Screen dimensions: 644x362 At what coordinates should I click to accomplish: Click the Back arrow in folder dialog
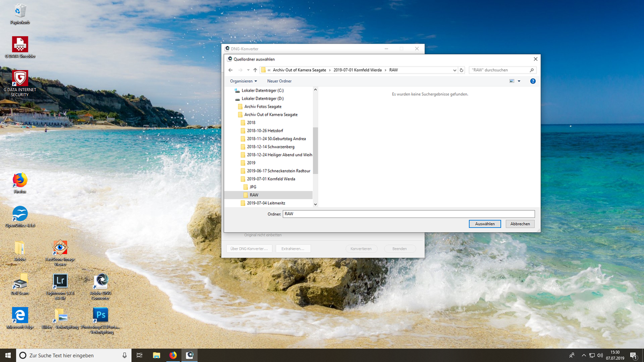230,70
